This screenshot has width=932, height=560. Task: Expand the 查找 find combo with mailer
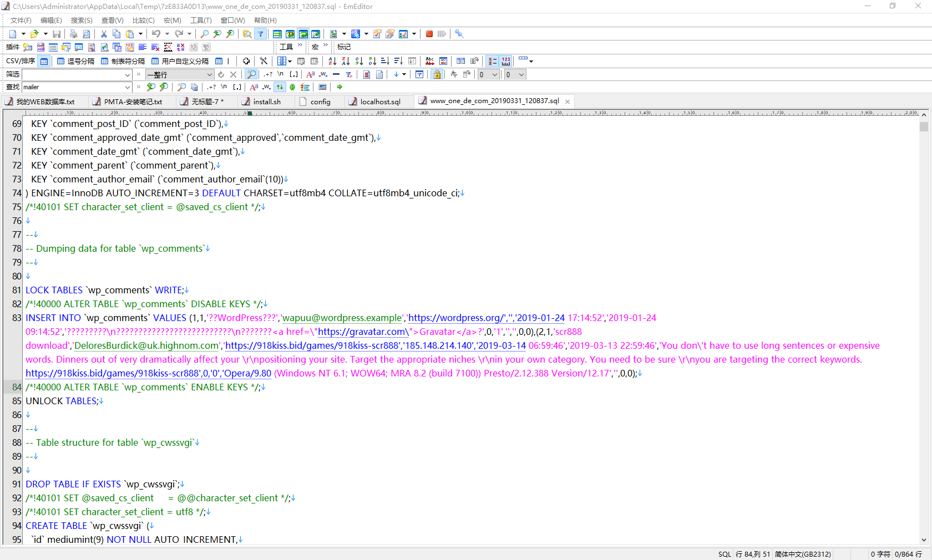[127, 87]
